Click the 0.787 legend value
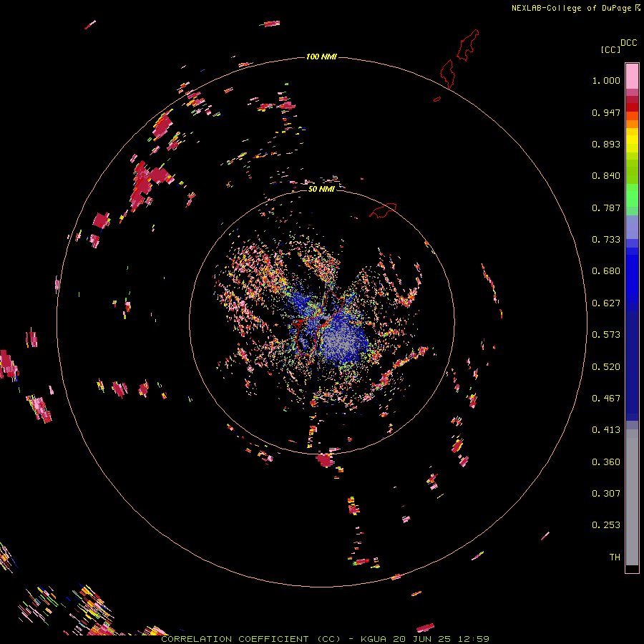 [606, 208]
